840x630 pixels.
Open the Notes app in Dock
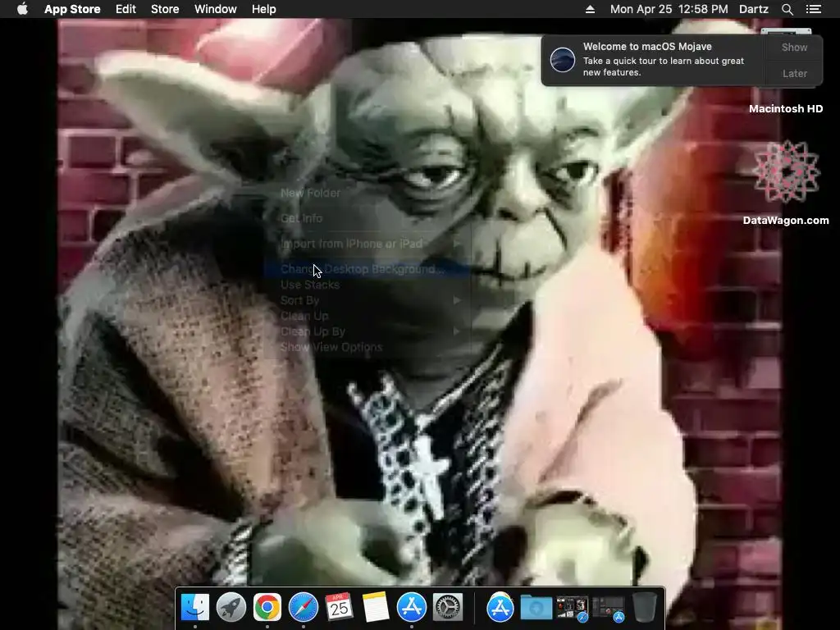click(375, 608)
